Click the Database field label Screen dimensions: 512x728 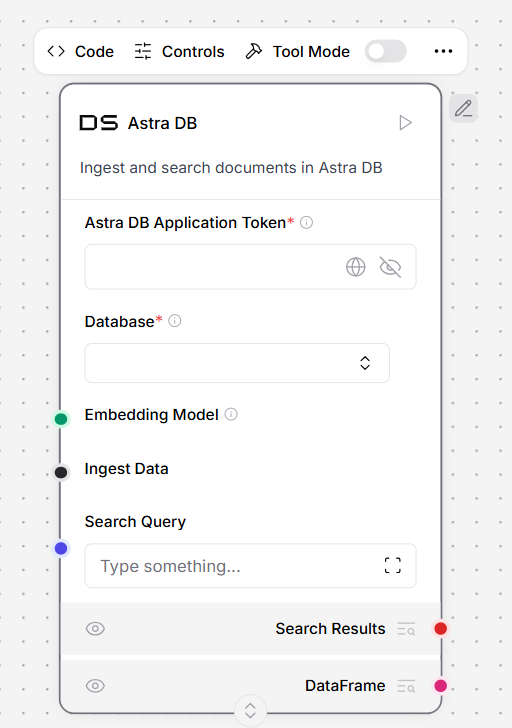point(119,322)
